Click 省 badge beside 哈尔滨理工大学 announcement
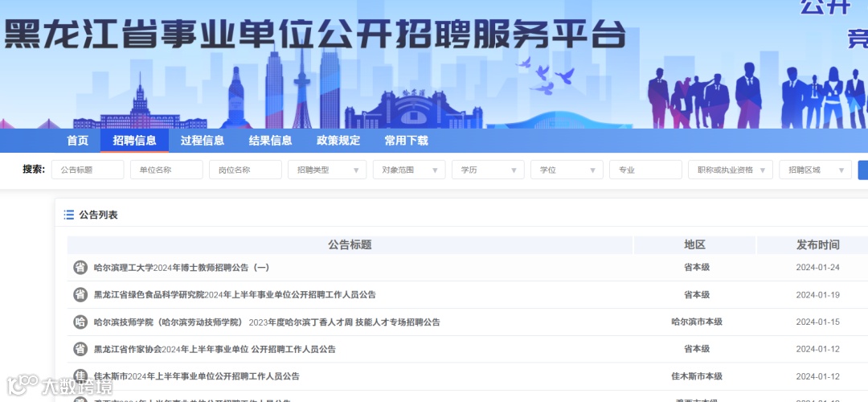The image size is (868, 402). coord(80,268)
